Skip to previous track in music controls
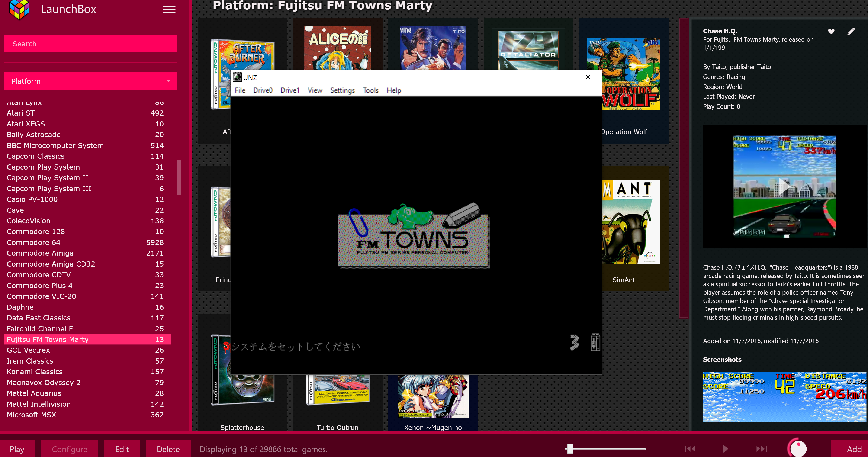Viewport: 868px width, 457px height. (690, 449)
